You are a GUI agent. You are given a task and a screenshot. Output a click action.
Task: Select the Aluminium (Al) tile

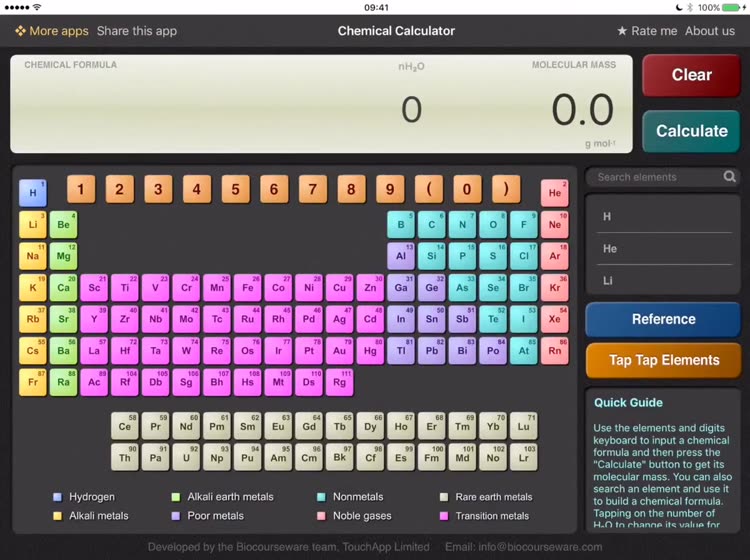pos(401,256)
